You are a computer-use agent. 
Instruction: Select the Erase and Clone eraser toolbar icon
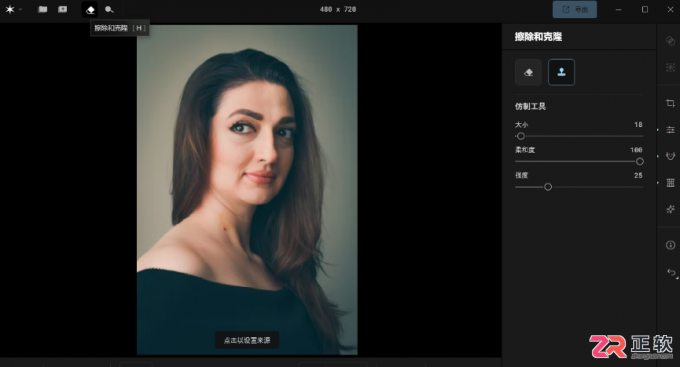point(90,10)
